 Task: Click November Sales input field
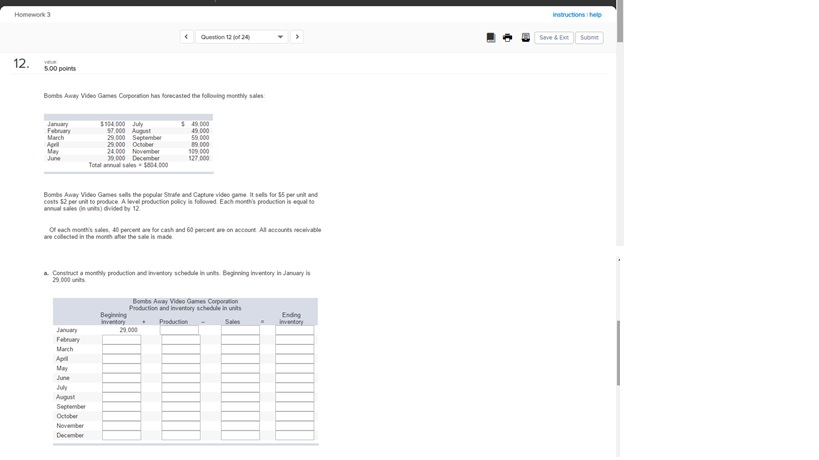pos(240,426)
